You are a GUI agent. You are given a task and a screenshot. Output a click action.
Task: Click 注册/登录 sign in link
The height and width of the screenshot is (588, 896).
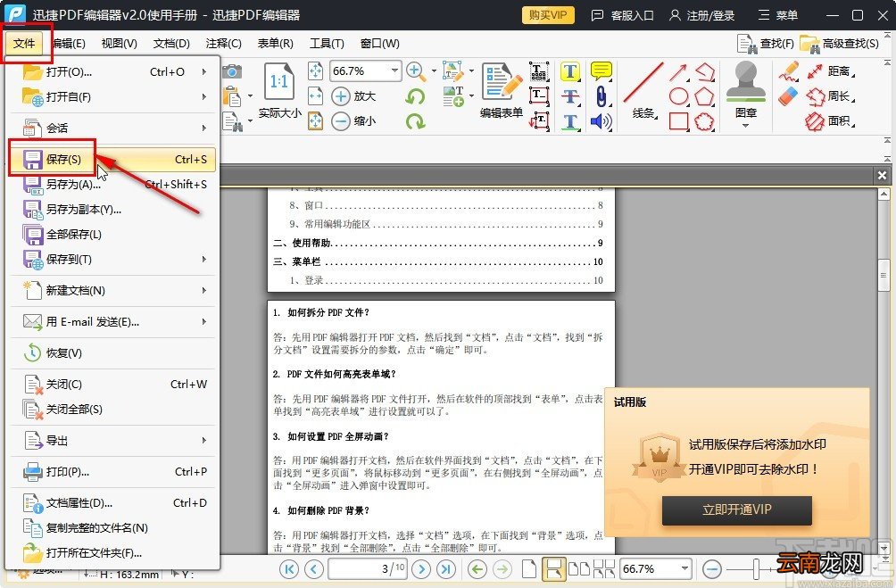point(701,15)
